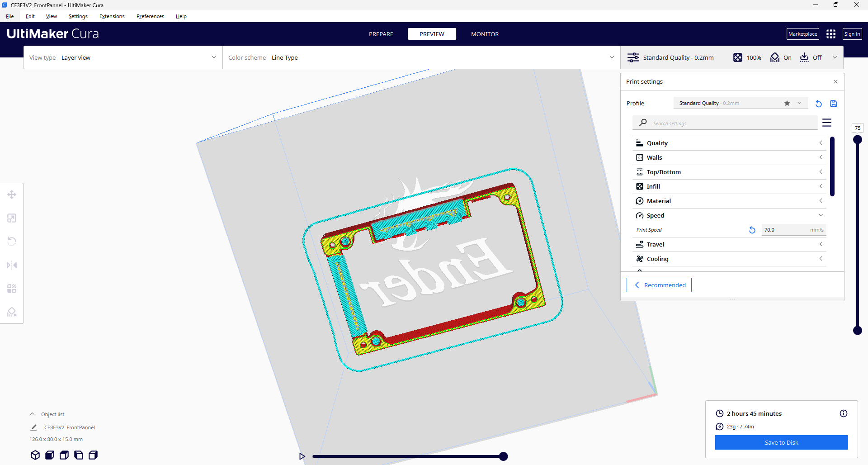
Task: Open the File menu
Action: tap(10, 16)
